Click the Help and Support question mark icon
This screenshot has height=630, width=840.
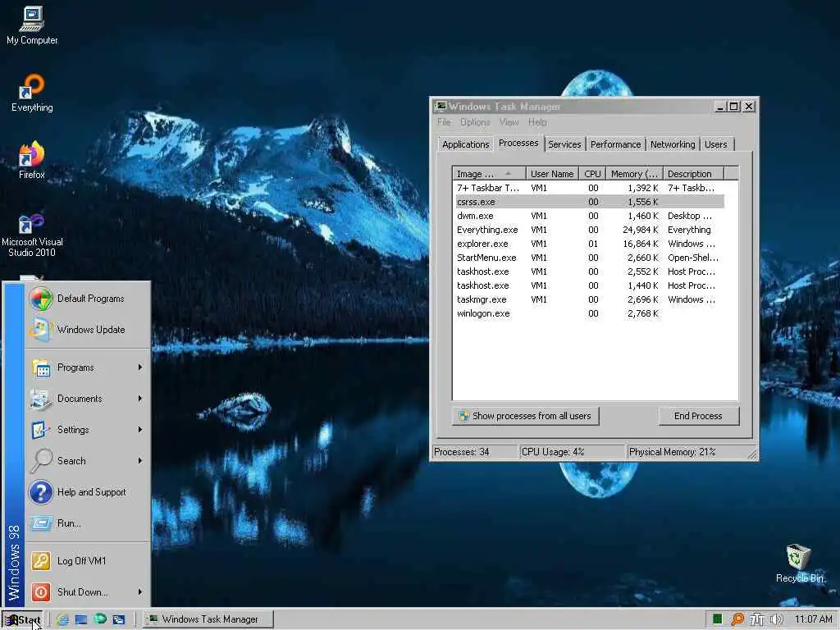coord(41,492)
